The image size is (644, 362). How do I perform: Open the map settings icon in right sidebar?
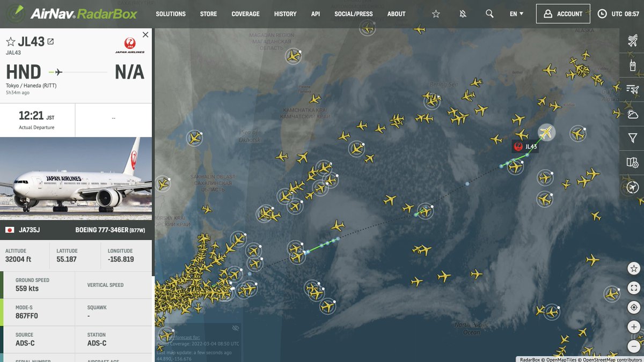(x=632, y=162)
